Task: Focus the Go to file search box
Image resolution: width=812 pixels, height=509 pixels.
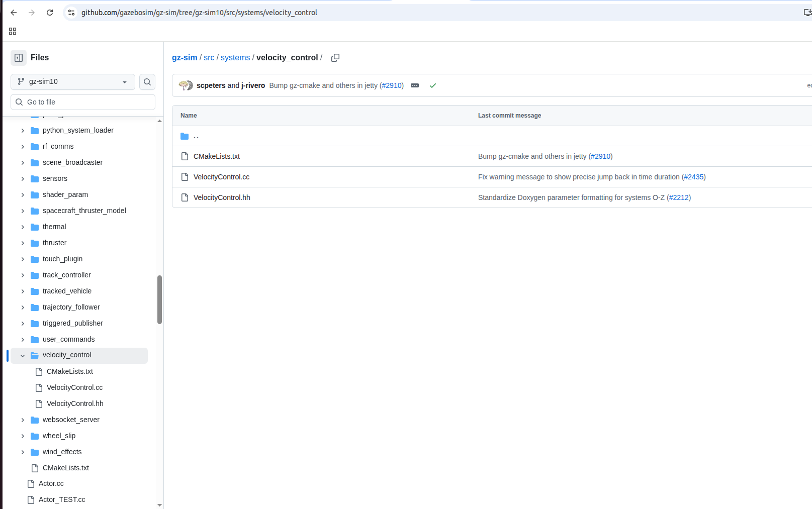Action: [x=82, y=102]
